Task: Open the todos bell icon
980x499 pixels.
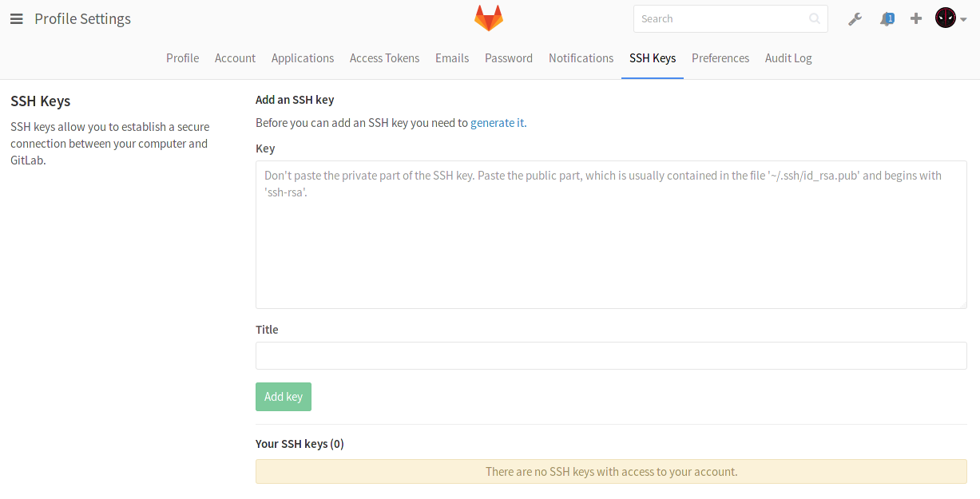Action: 887,19
